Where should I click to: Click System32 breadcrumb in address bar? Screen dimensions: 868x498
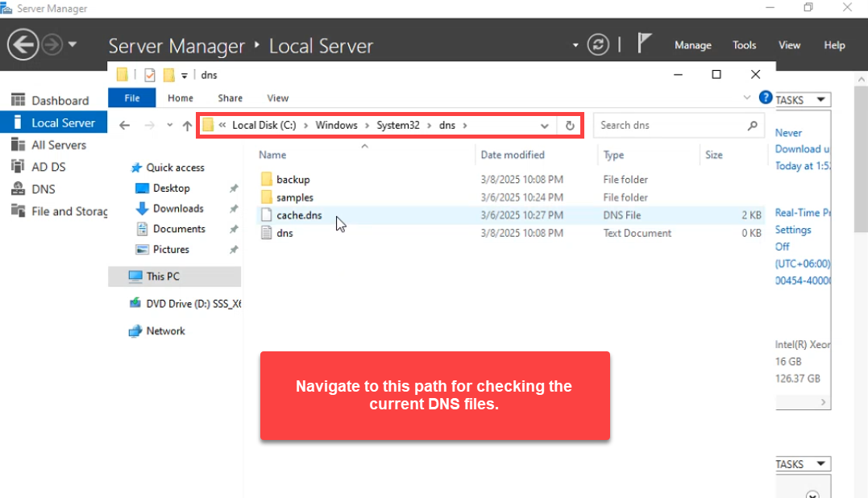point(398,125)
